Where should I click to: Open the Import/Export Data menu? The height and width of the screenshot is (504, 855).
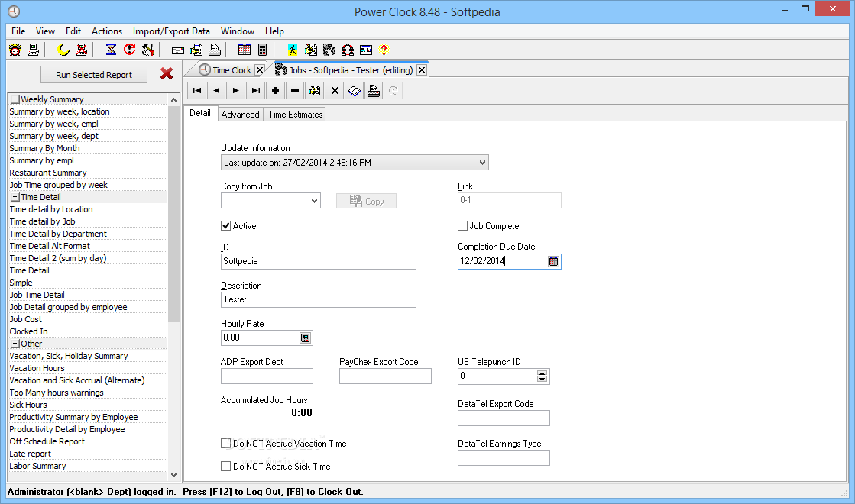(x=171, y=31)
